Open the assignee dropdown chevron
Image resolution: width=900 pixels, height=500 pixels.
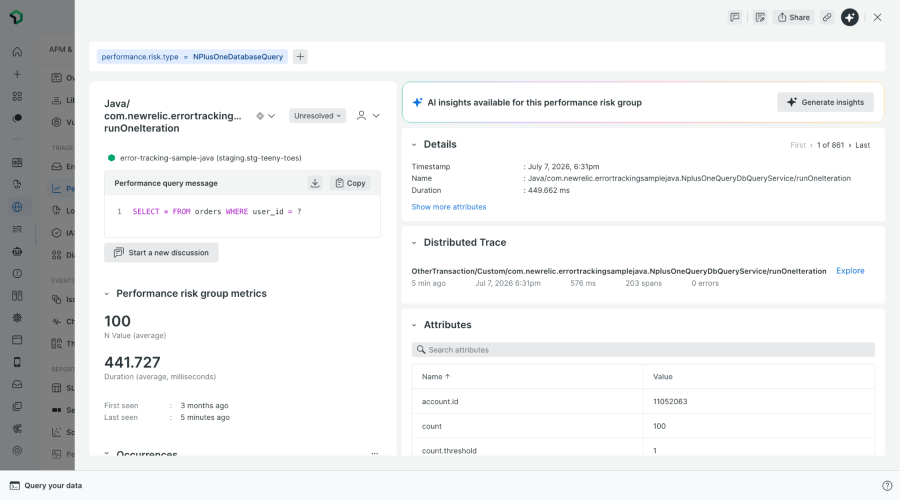click(377, 116)
